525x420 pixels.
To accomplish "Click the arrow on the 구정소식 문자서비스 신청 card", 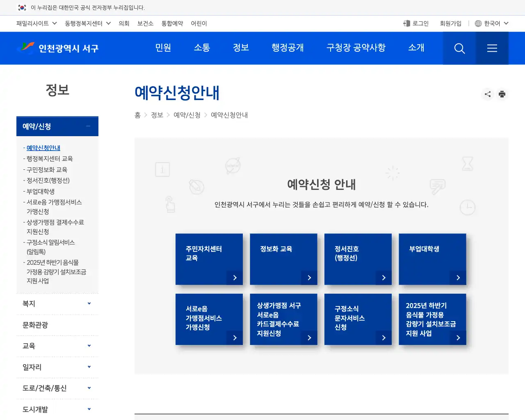I will pos(383,338).
